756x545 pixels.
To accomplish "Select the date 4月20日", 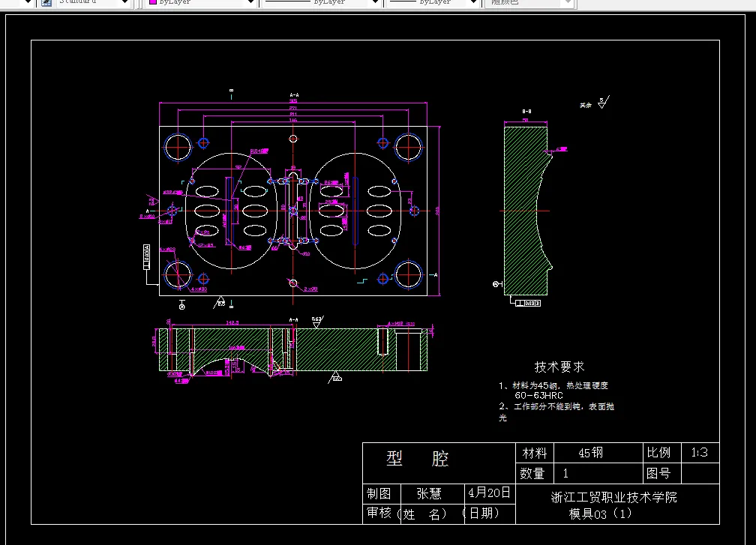I will click(x=489, y=493).
